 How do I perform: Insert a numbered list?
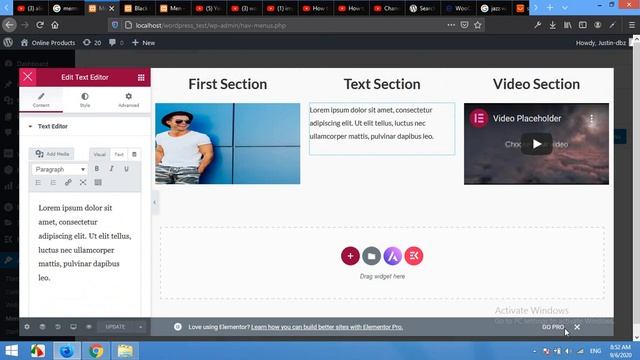(53, 182)
